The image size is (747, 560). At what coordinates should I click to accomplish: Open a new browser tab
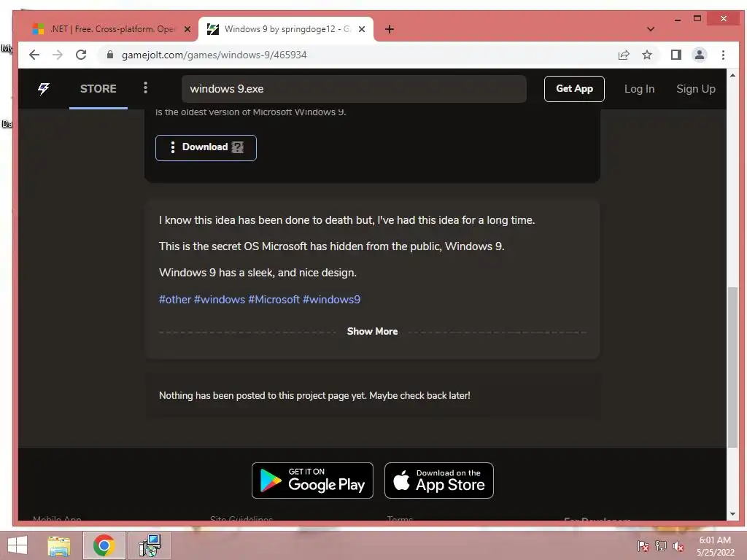click(x=390, y=29)
